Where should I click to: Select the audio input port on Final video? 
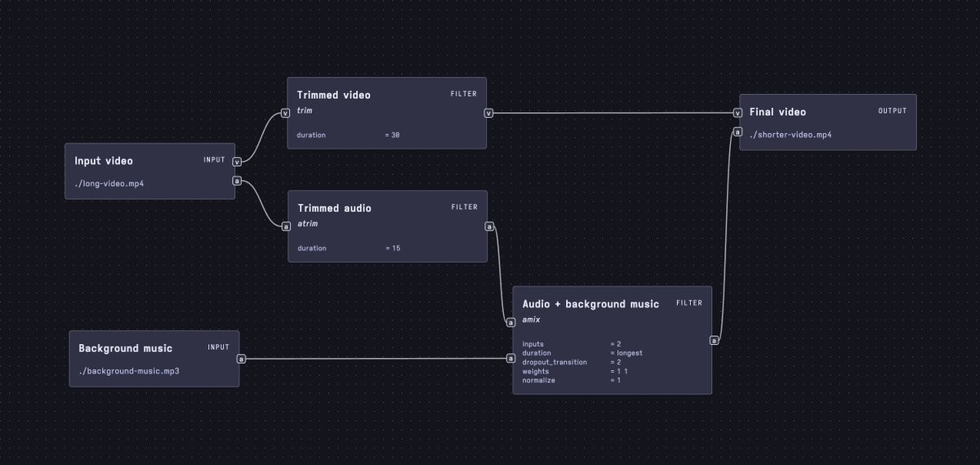[737, 132]
